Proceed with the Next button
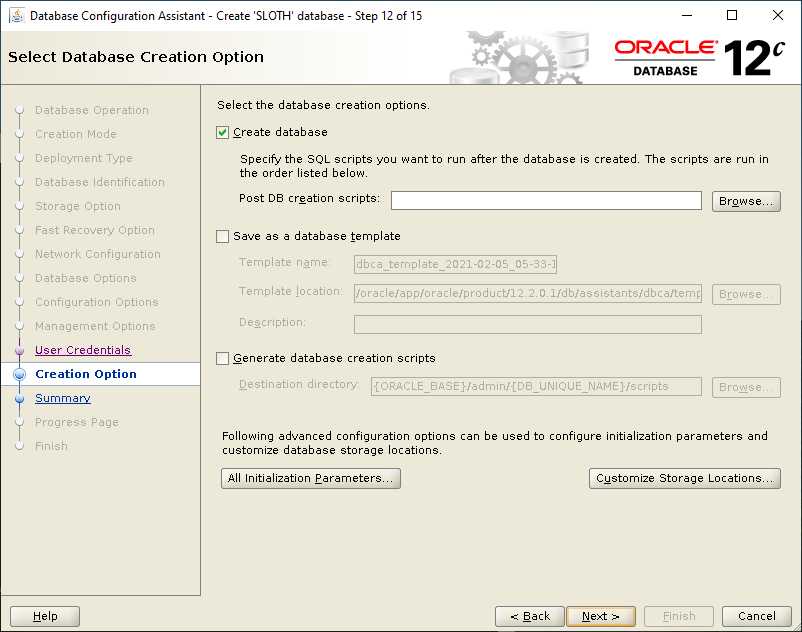802x632 pixels. pos(600,616)
